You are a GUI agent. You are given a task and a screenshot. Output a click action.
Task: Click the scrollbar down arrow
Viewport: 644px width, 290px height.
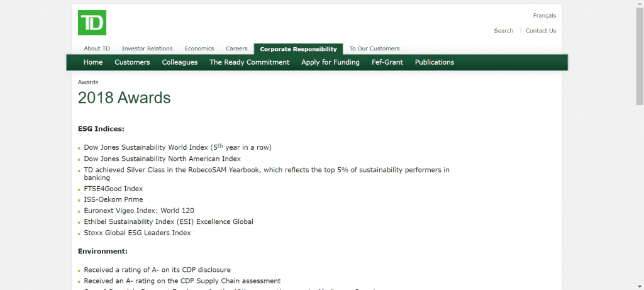tap(640, 286)
